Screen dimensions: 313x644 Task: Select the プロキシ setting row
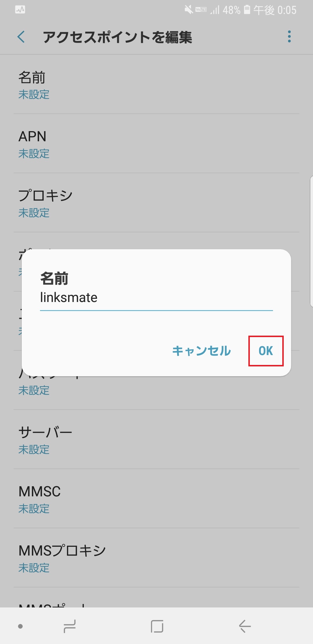(x=156, y=203)
